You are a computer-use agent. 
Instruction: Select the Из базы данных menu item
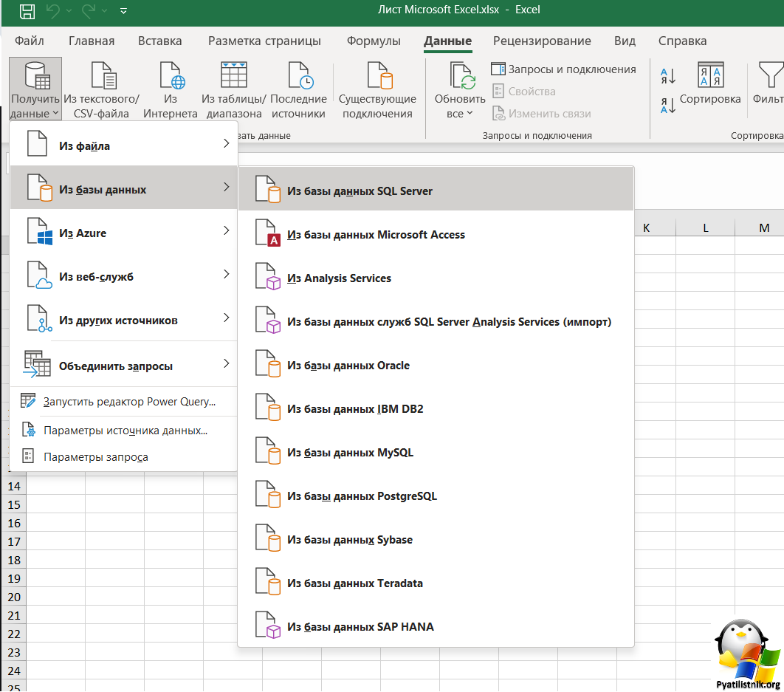point(123,188)
